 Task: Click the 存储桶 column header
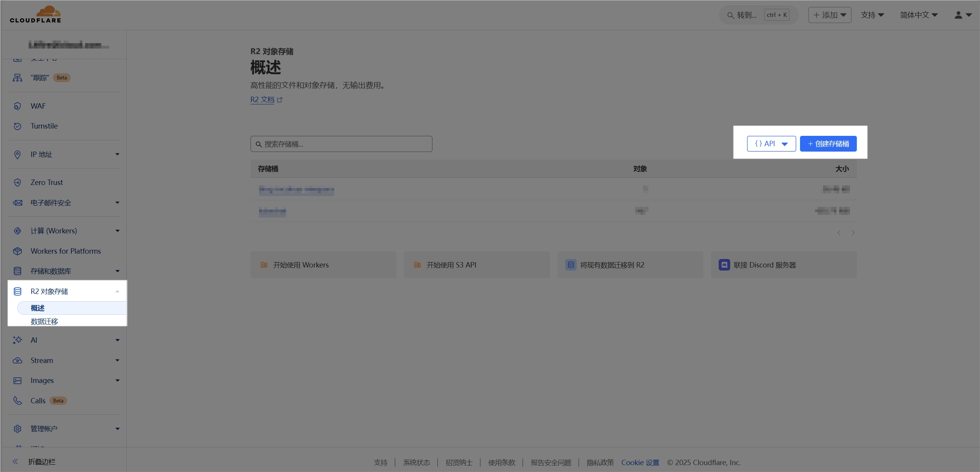click(x=268, y=169)
